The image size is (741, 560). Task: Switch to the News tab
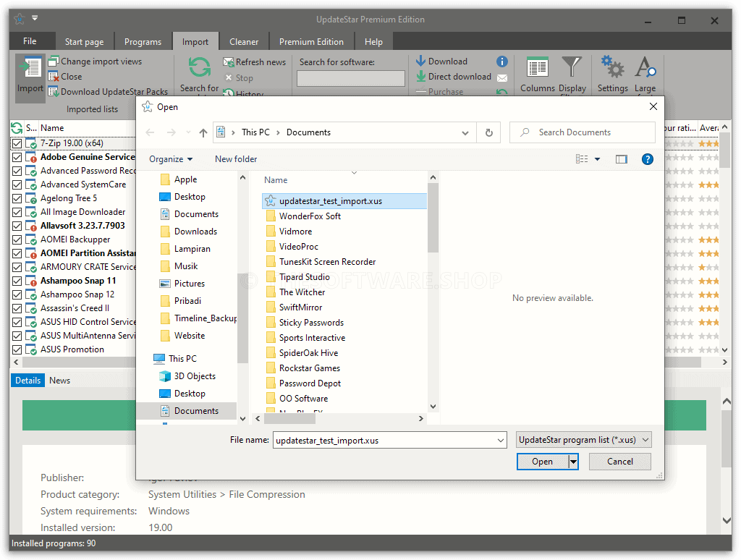point(59,381)
